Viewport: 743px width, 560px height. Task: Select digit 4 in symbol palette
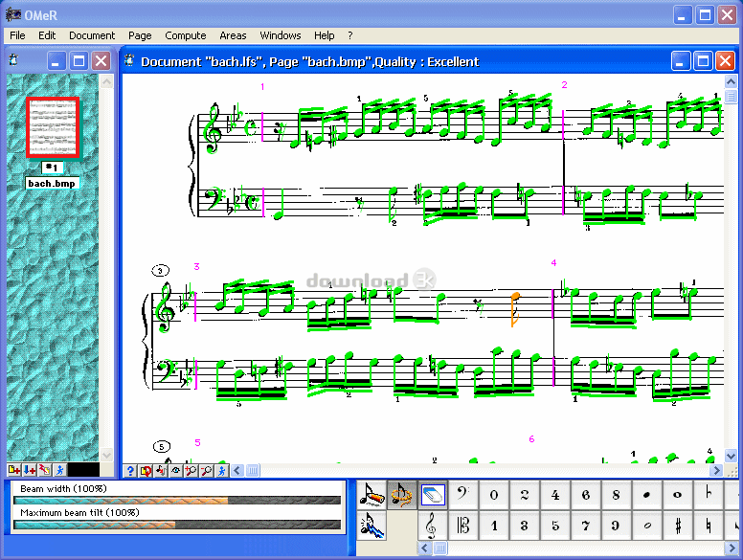pyautogui.click(x=555, y=495)
